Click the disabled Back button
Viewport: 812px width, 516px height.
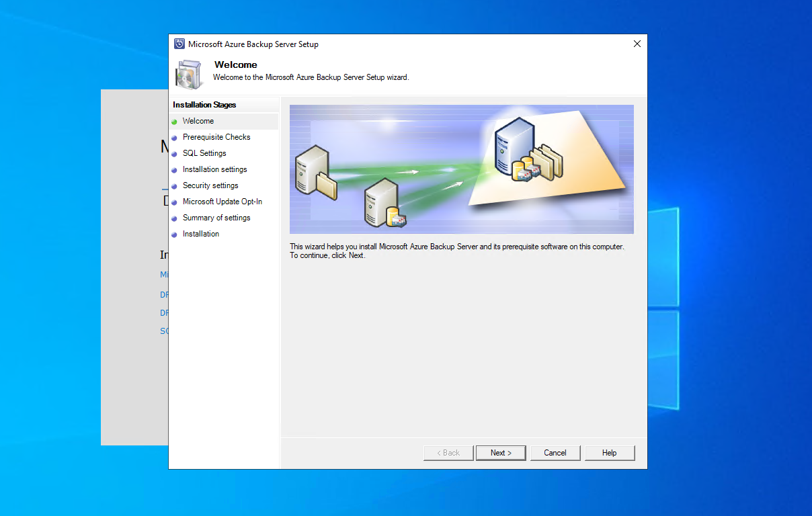(x=448, y=453)
